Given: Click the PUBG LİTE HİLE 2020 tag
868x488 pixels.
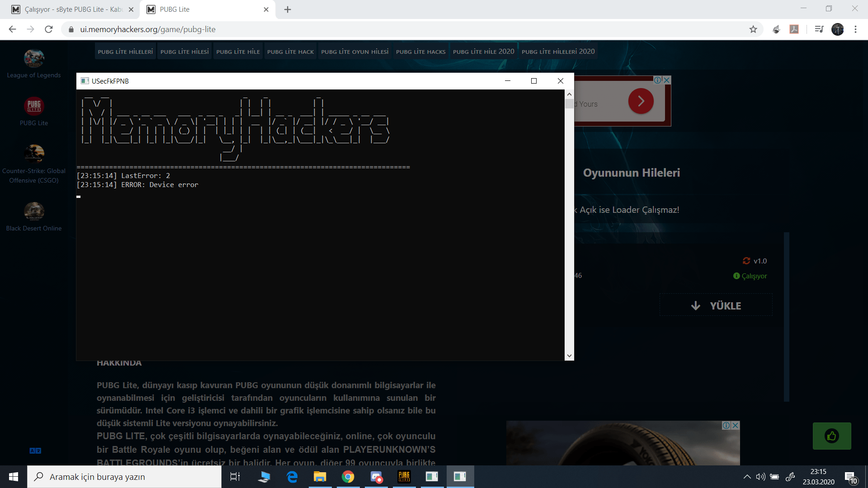Looking at the screenshot, I should [x=484, y=52].
